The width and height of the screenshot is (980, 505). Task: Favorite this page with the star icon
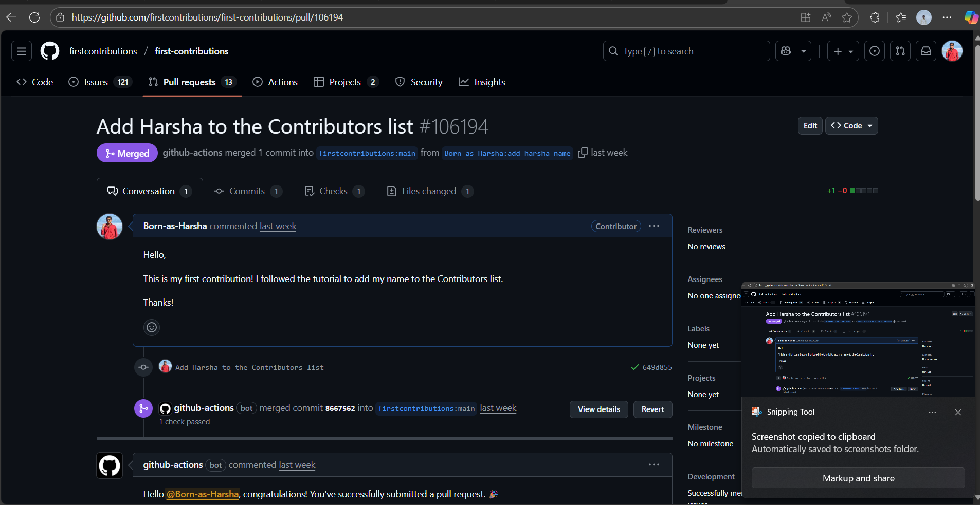pos(846,17)
